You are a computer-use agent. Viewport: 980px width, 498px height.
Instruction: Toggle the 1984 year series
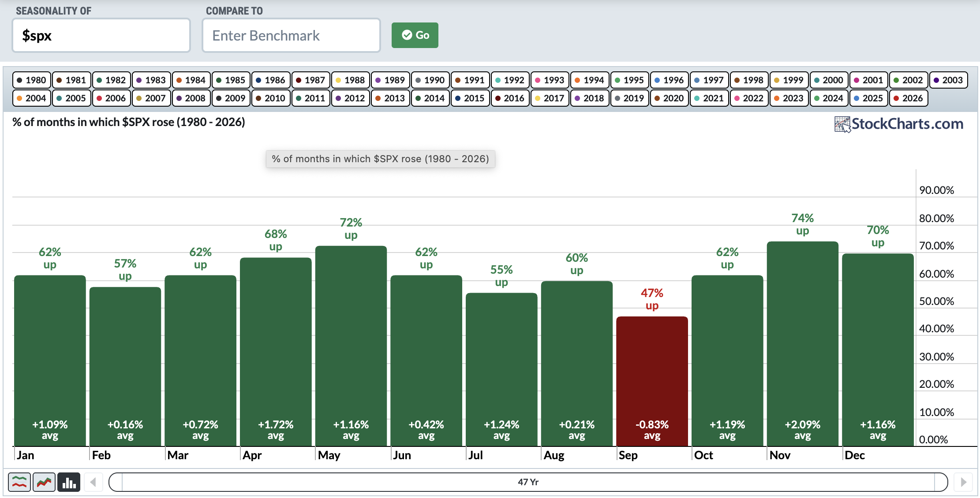point(191,80)
